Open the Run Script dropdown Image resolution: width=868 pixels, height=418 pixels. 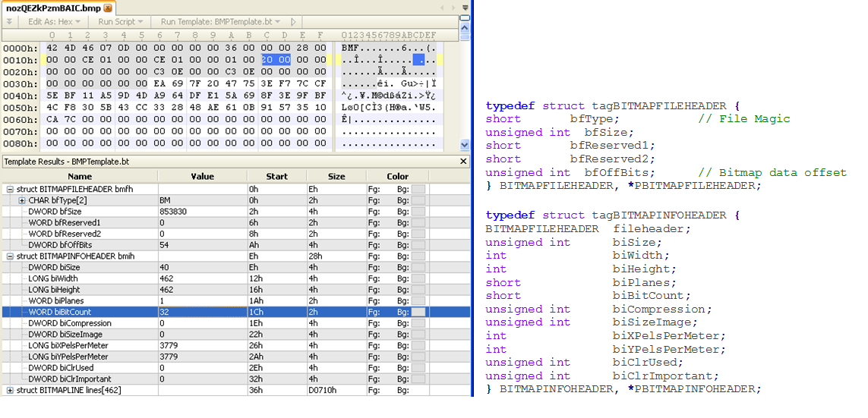click(121, 22)
